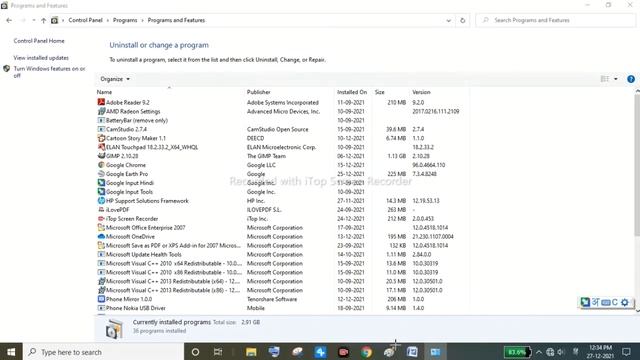Change the view with the views button
640x360 pixels.
tap(605, 79)
